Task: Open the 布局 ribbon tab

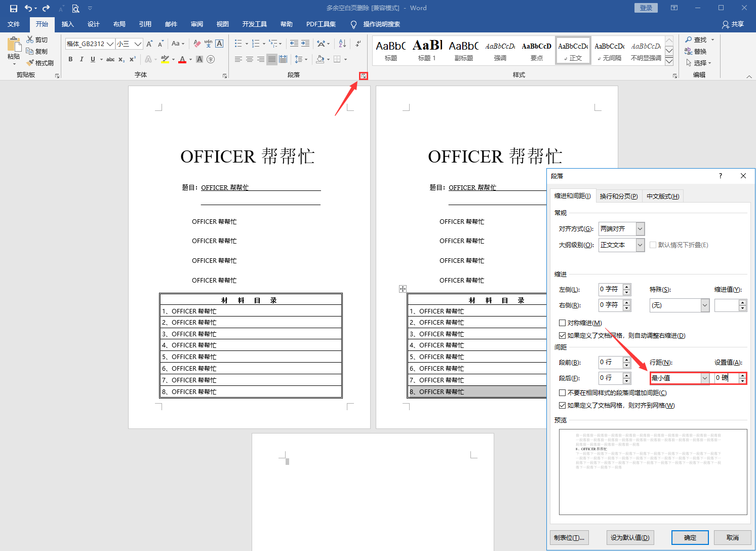Action: pyautogui.click(x=120, y=24)
